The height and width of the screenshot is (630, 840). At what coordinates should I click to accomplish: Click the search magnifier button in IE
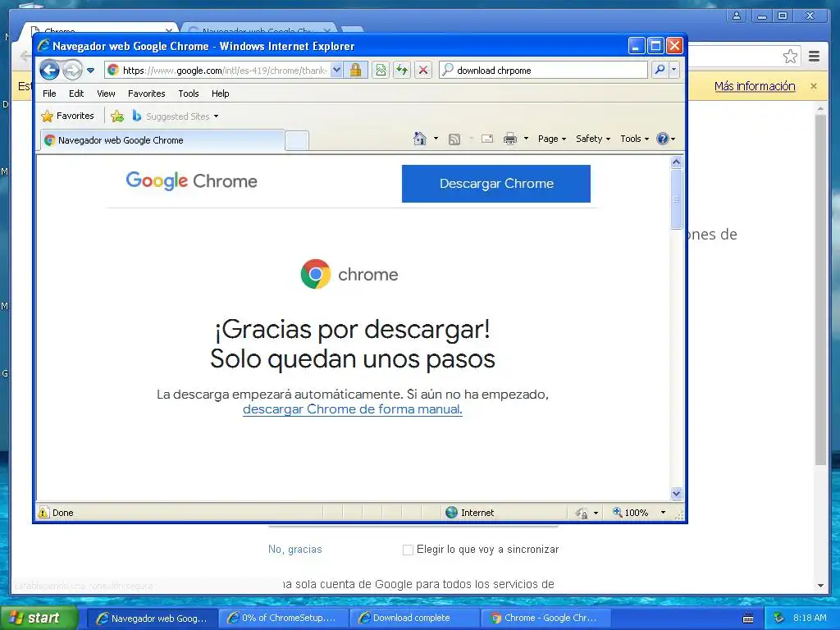(x=660, y=70)
